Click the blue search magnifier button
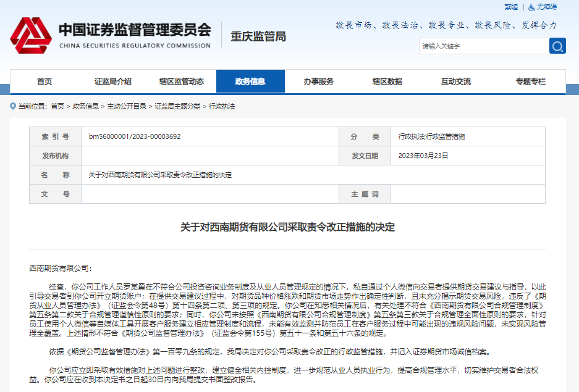 point(557,46)
